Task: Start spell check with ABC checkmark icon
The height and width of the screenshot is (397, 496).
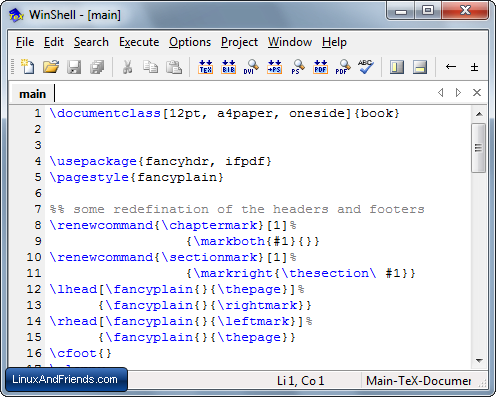Action: [366, 67]
